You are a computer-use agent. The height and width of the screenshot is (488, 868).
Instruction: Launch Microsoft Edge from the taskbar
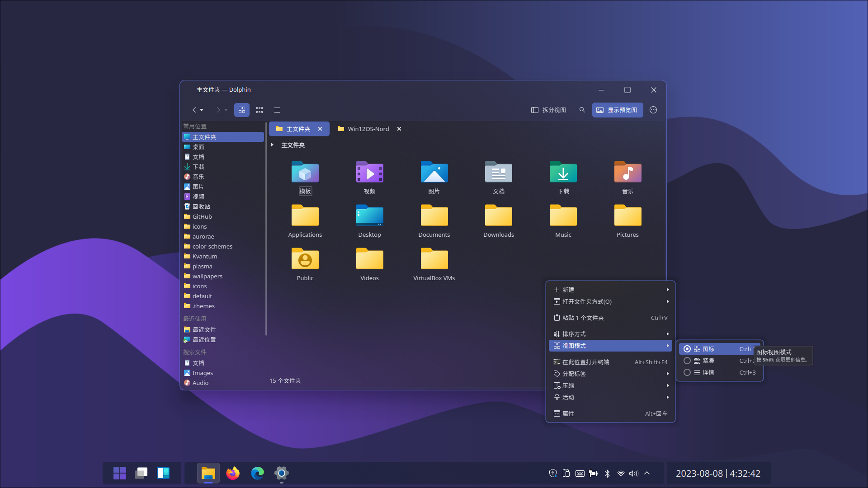coord(257,473)
